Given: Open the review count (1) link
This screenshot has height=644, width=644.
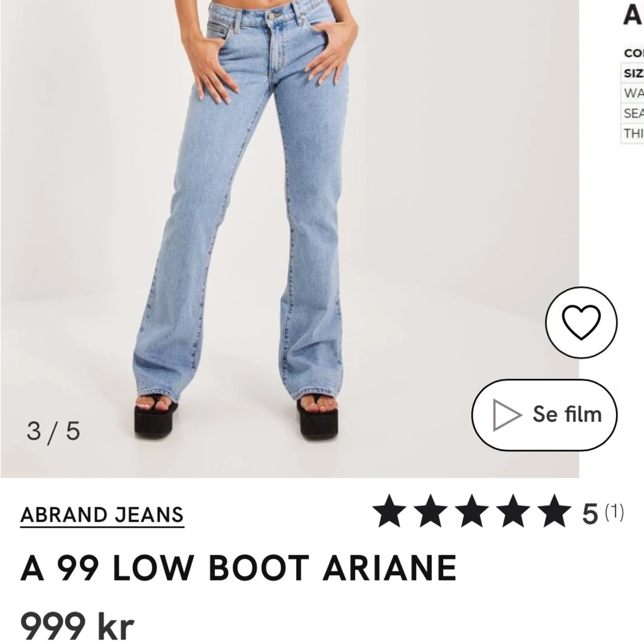Looking at the screenshot, I should (x=614, y=512).
